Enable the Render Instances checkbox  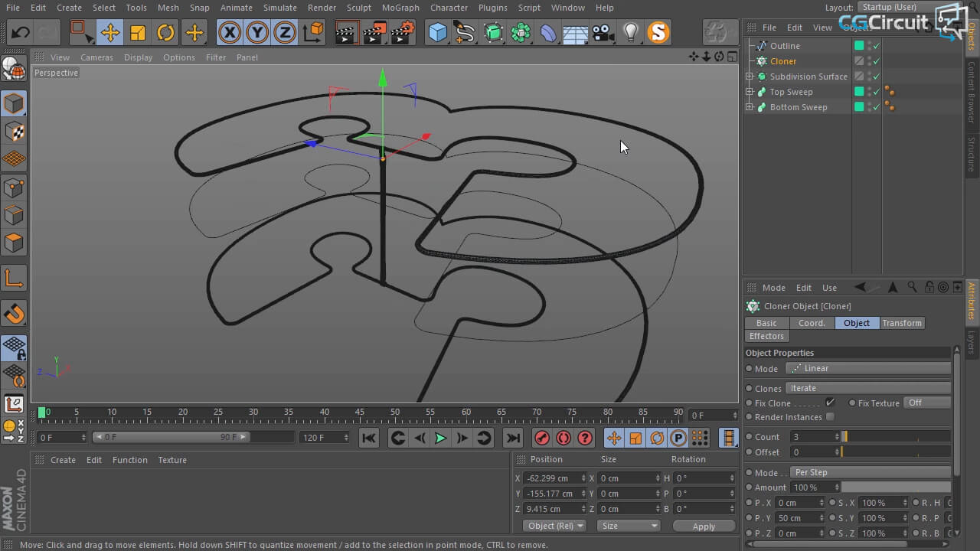pos(830,417)
